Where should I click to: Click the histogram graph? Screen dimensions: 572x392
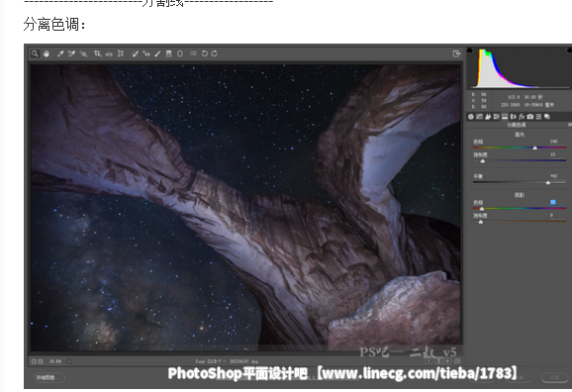point(520,68)
